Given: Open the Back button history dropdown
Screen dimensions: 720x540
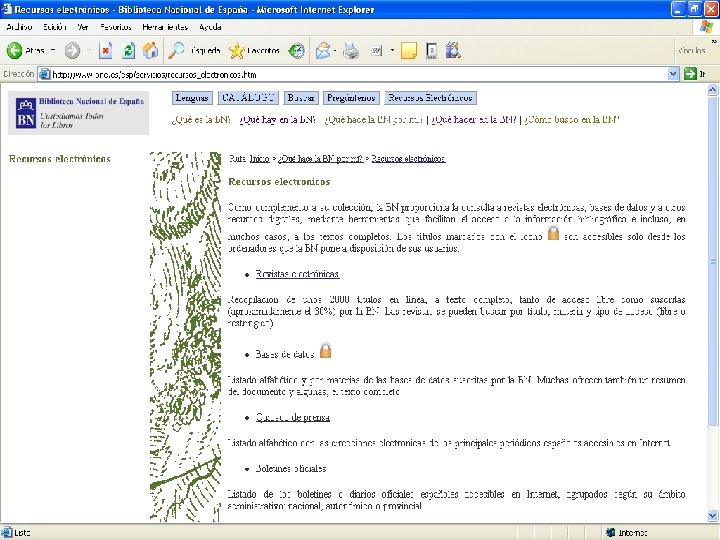Looking at the screenshot, I should (x=53, y=51).
